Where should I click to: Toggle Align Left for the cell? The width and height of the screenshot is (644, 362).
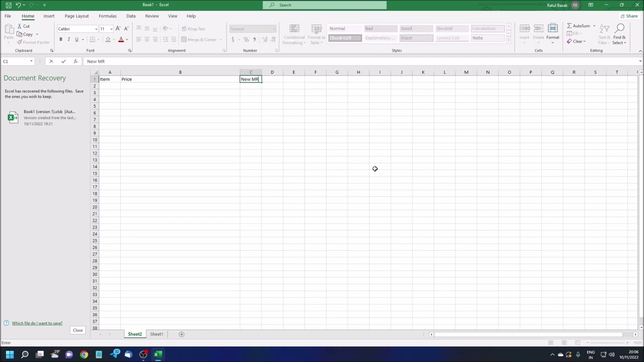tap(139, 39)
